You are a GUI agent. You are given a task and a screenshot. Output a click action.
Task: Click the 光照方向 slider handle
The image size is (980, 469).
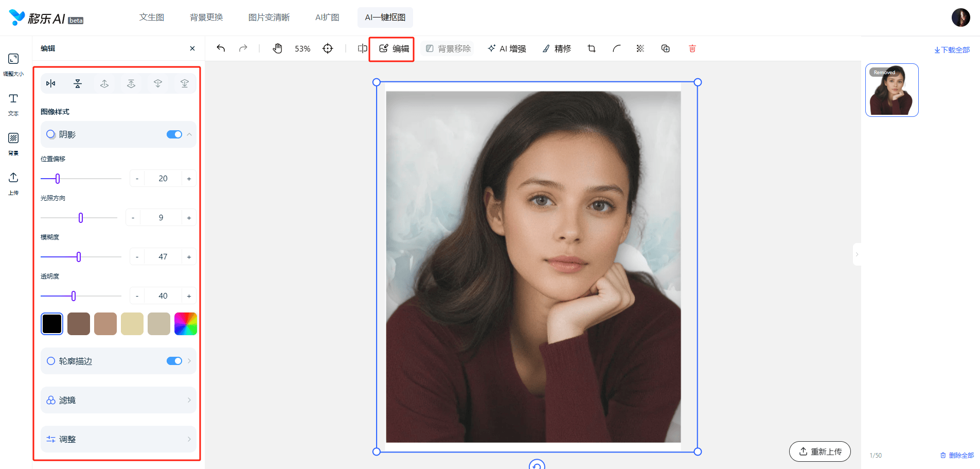81,218
